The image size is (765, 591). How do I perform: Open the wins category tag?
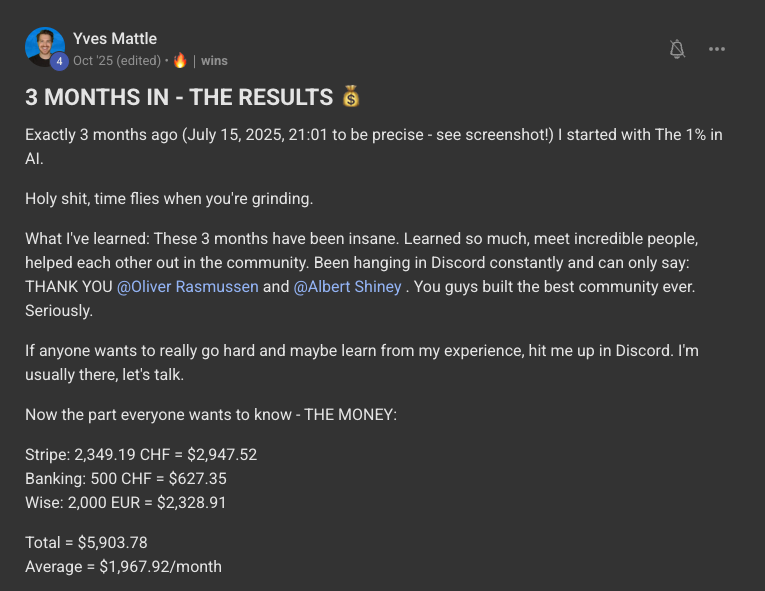(214, 60)
